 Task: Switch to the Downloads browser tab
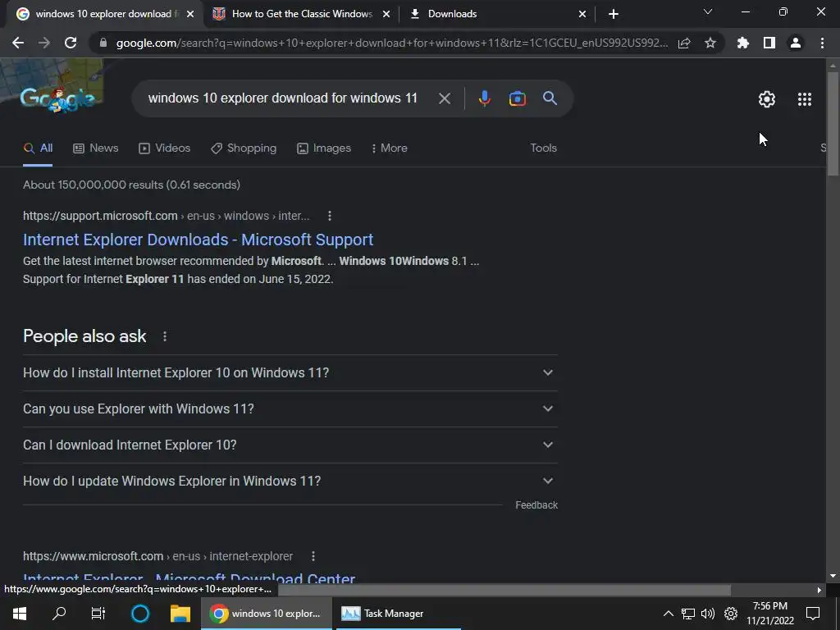coord(496,14)
